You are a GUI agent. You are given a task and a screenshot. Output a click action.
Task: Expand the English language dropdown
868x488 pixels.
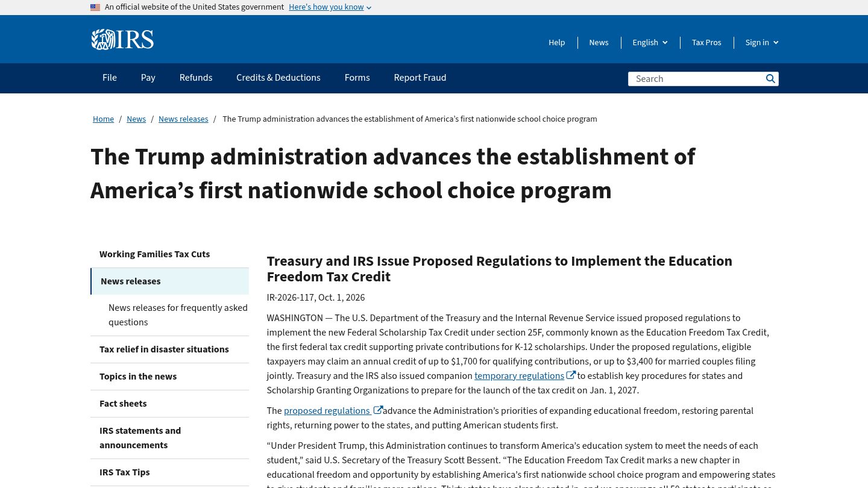click(650, 42)
